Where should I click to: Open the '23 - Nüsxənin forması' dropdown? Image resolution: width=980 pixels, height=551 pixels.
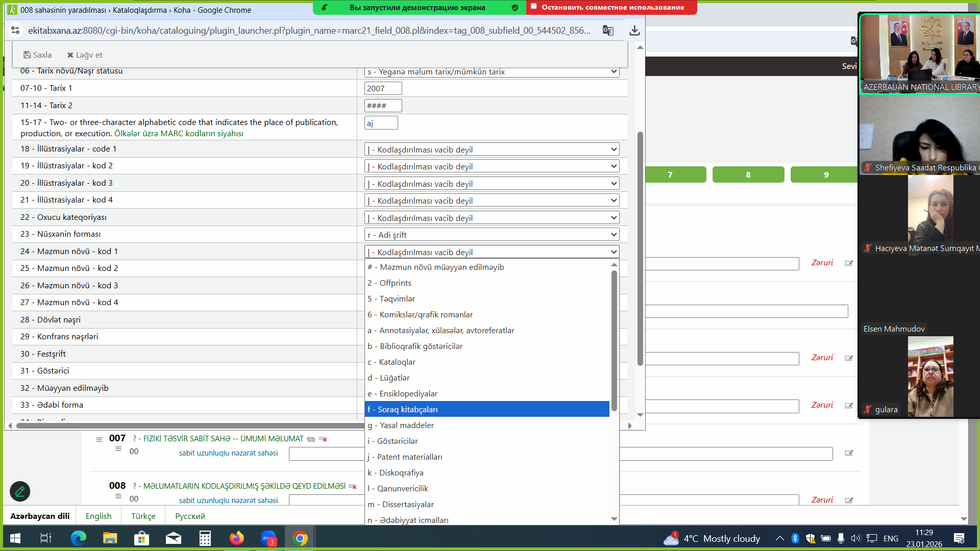tap(492, 235)
